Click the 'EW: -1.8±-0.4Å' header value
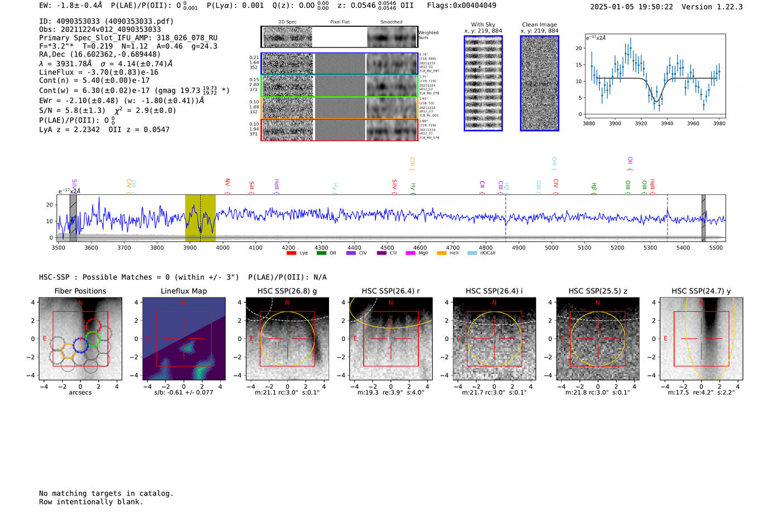Image resolution: width=782 pixels, height=532 pixels. click(71, 6)
